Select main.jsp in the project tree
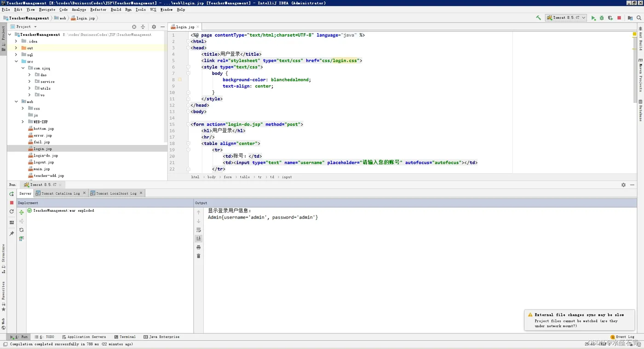The height and width of the screenshot is (349, 644). click(42, 169)
